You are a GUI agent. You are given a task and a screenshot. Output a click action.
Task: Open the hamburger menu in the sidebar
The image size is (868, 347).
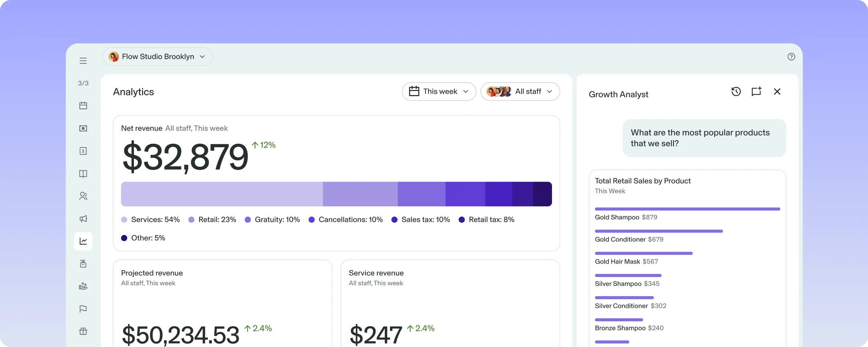(83, 61)
